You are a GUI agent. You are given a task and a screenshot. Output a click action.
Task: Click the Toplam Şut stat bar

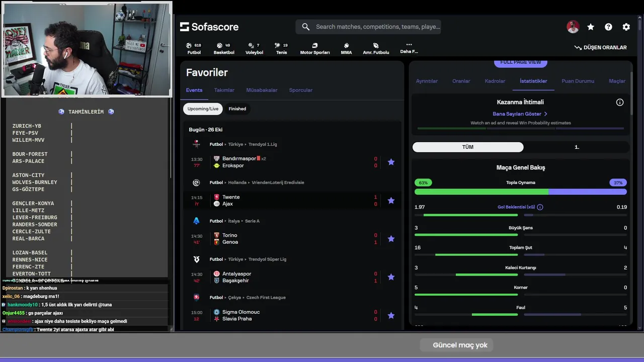521,255
